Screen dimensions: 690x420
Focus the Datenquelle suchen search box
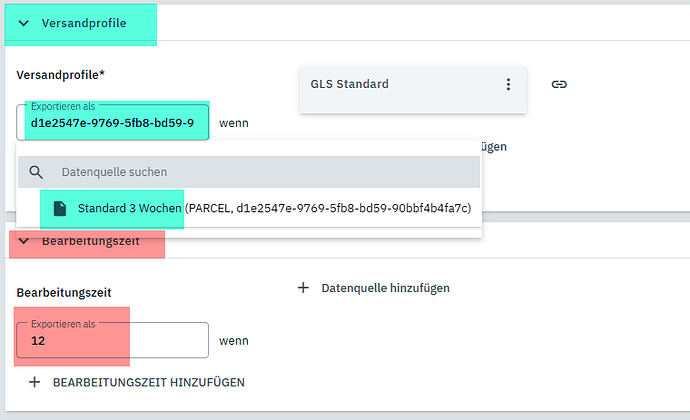coord(260,172)
